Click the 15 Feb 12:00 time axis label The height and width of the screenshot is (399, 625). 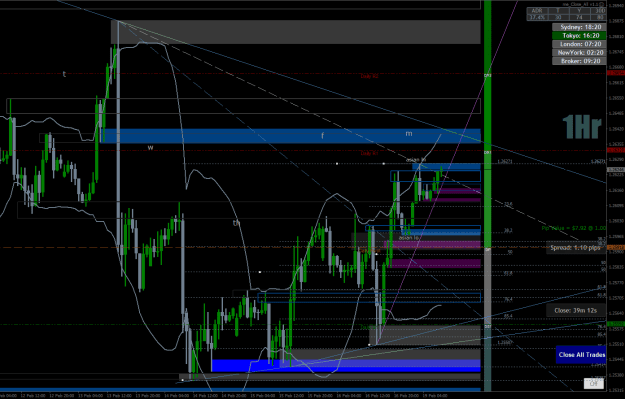292,396
